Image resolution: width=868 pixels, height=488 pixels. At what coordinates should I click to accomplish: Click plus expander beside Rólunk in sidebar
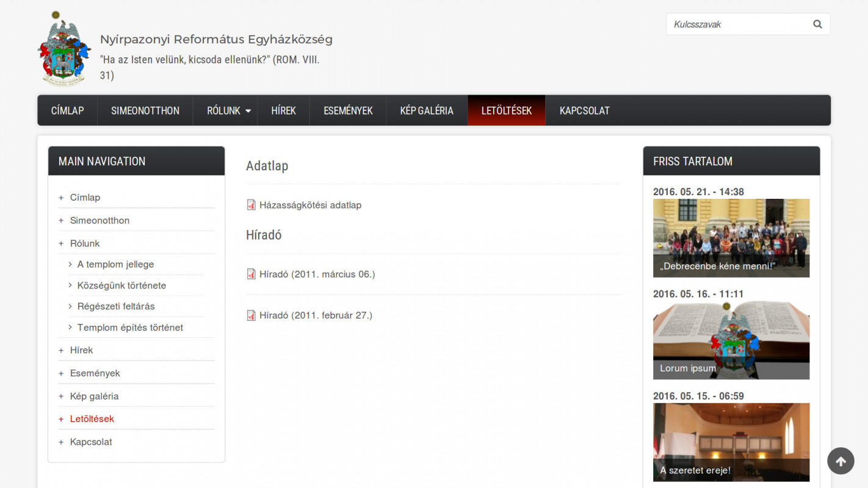pyautogui.click(x=61, y=243)
